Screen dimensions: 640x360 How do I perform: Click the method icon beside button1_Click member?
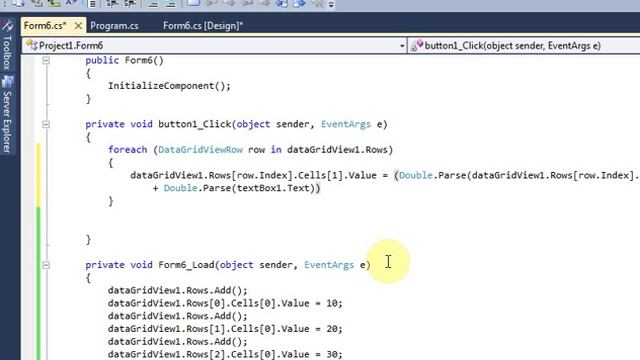tap(417, 46)
